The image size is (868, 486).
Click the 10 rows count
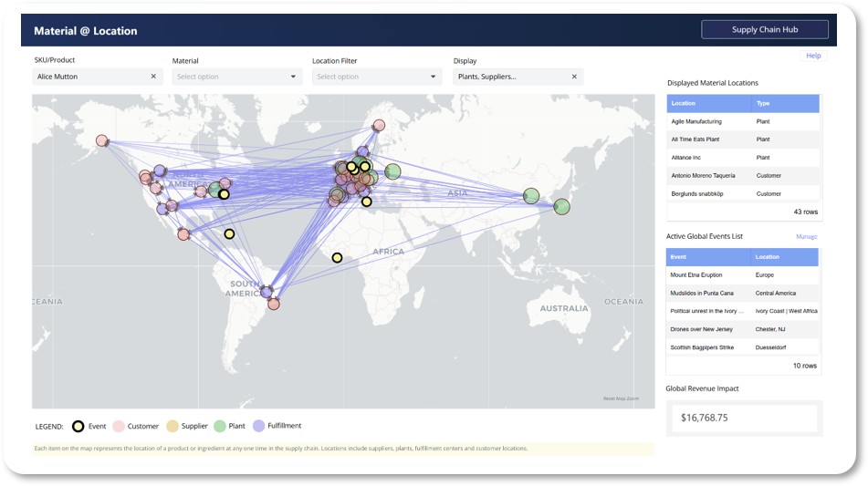point(805,366)
